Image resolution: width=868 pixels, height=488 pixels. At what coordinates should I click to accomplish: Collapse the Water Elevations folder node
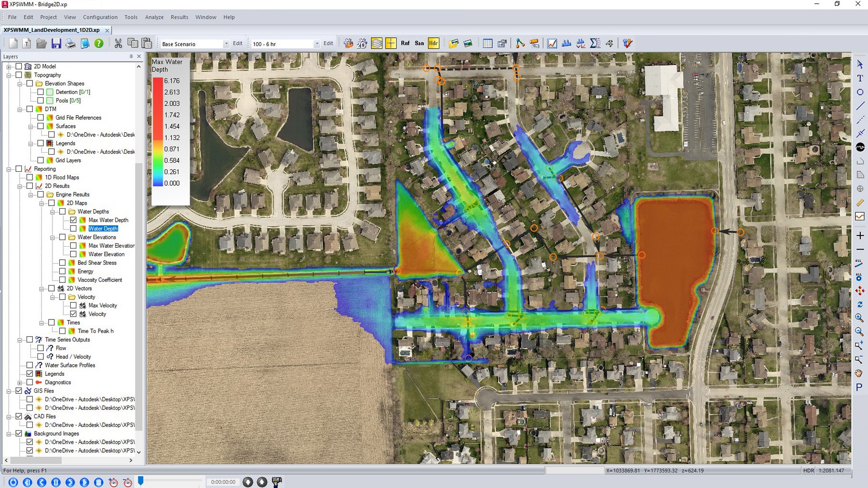[52, 237]
